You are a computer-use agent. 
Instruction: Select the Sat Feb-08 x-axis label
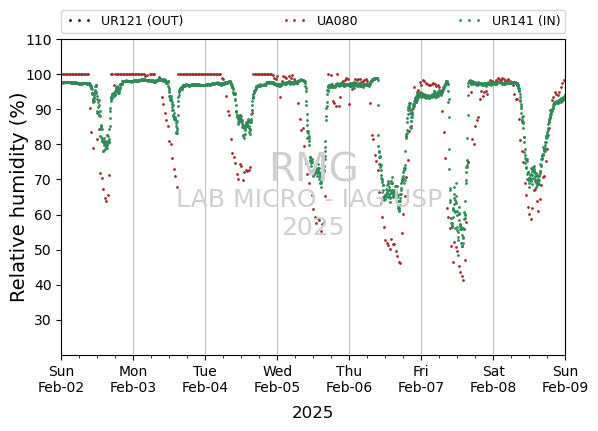point(493,379)
